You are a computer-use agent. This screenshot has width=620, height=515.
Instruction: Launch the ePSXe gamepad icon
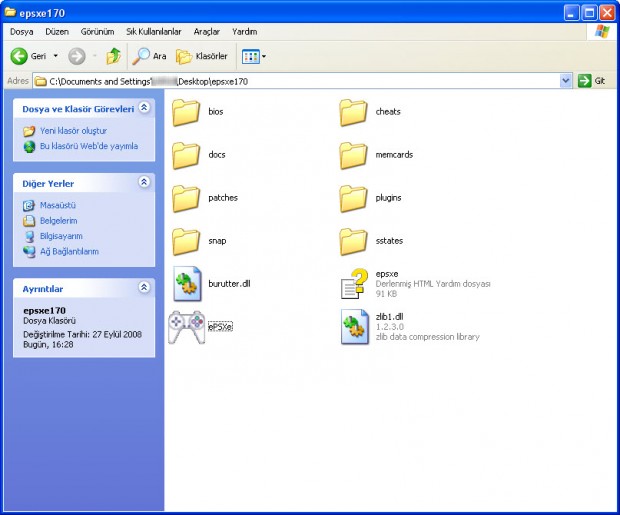click(186, 327)
